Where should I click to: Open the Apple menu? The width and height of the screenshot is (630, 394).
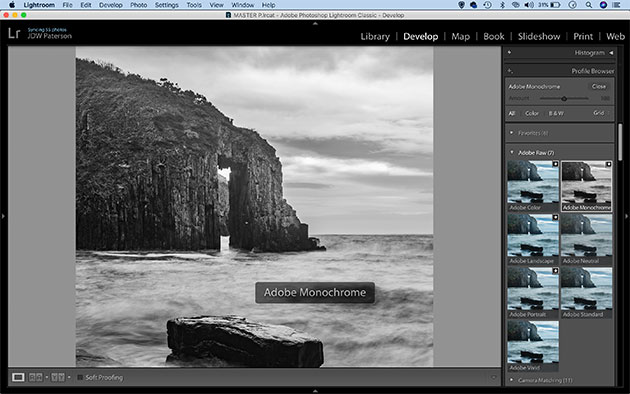click(12, 5)
